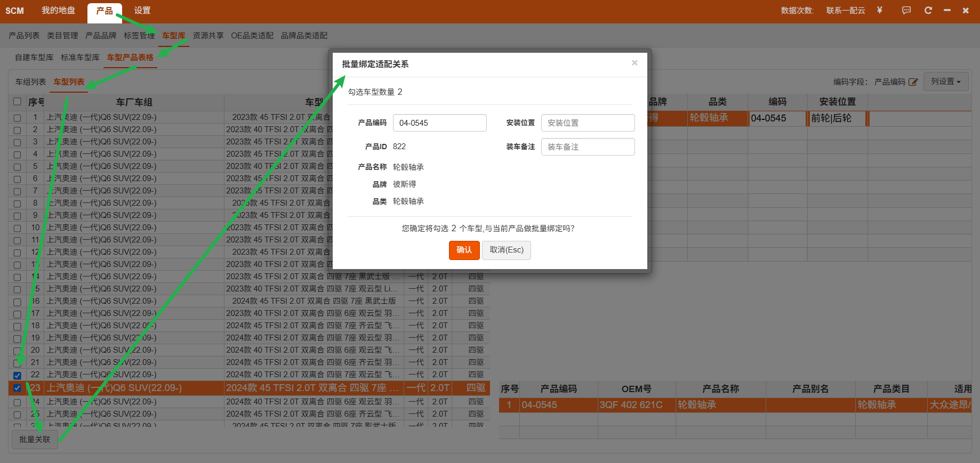Click the refresh icon in header

pyautogui.click(x=928, y=10)
